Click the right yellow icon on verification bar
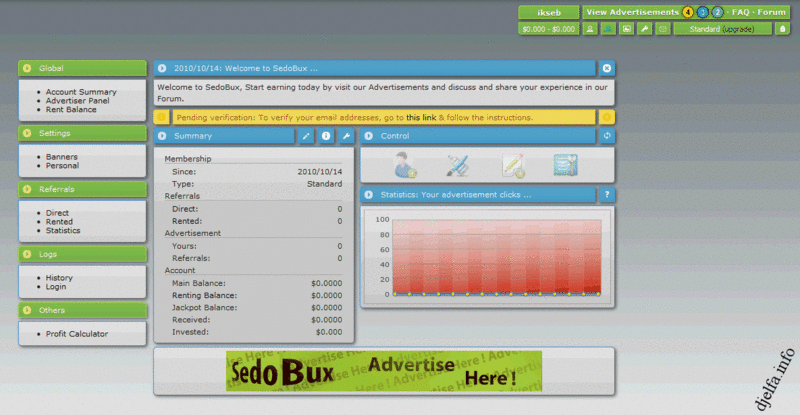Screen dimensions: 800x415 [607, 117]
